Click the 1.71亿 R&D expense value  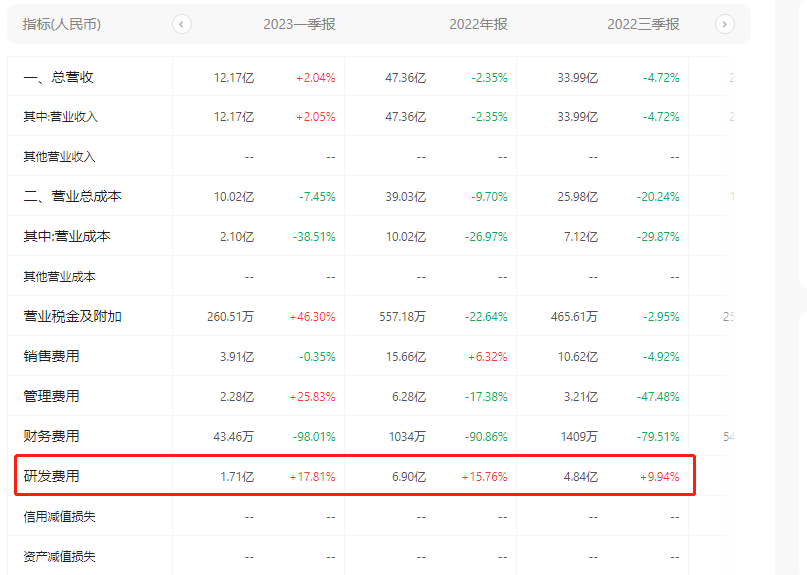tap(237, 477)
